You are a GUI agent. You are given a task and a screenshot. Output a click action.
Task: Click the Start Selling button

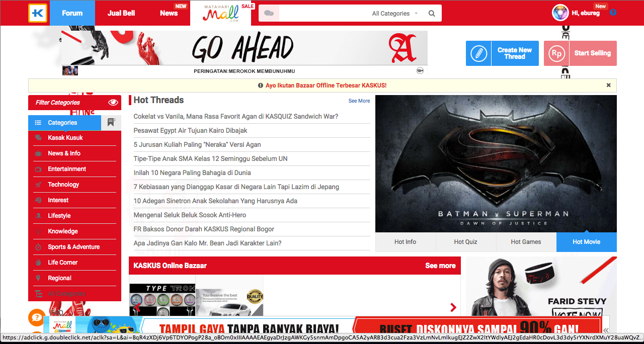580,53
